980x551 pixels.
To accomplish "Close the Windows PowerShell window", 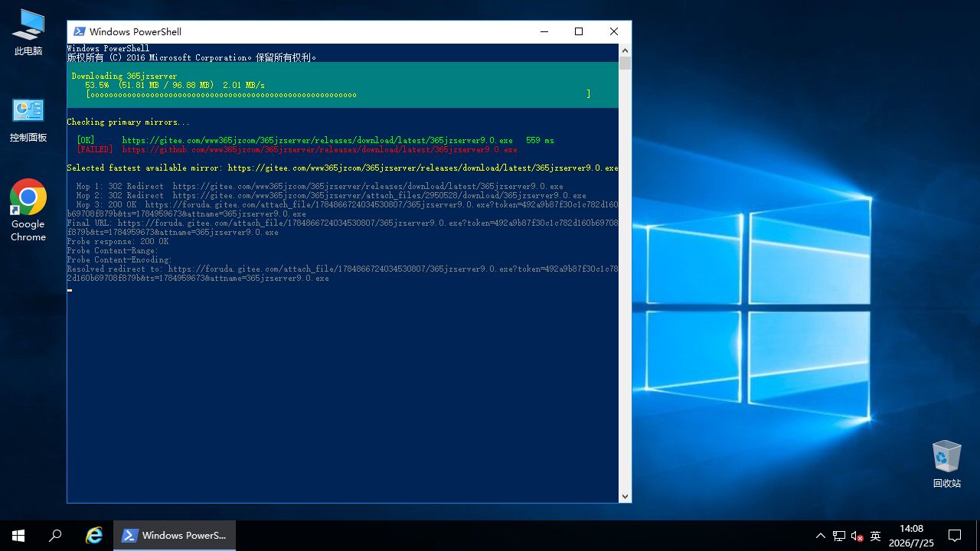I will tap(613, 31).
